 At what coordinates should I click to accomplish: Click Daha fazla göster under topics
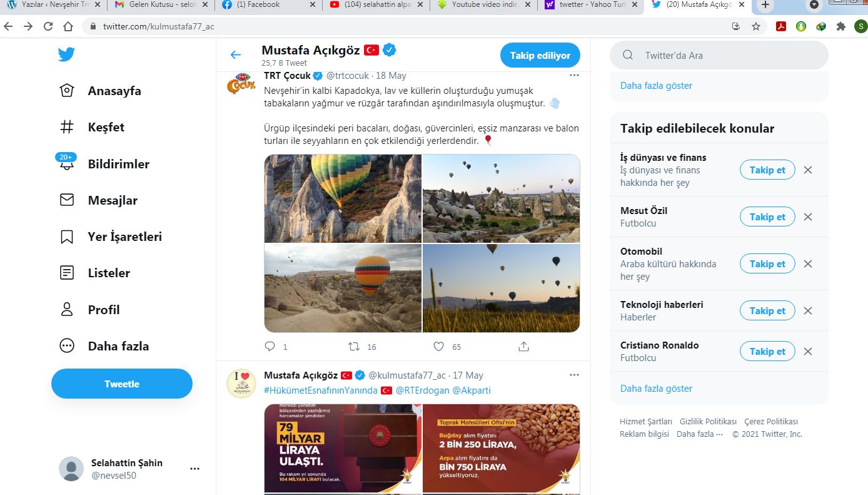656,388
